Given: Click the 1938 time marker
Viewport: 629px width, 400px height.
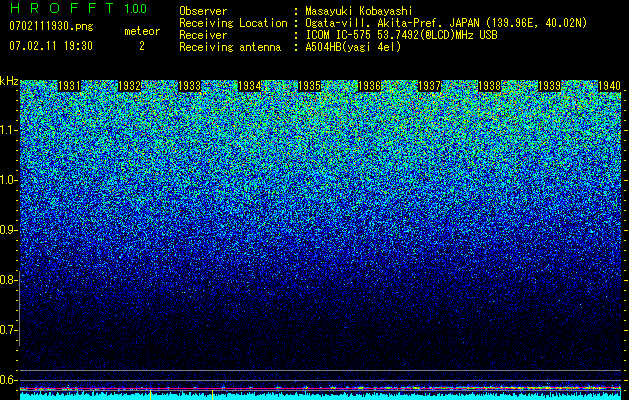Looking at the screenshot, I should [x=490, y=86].
